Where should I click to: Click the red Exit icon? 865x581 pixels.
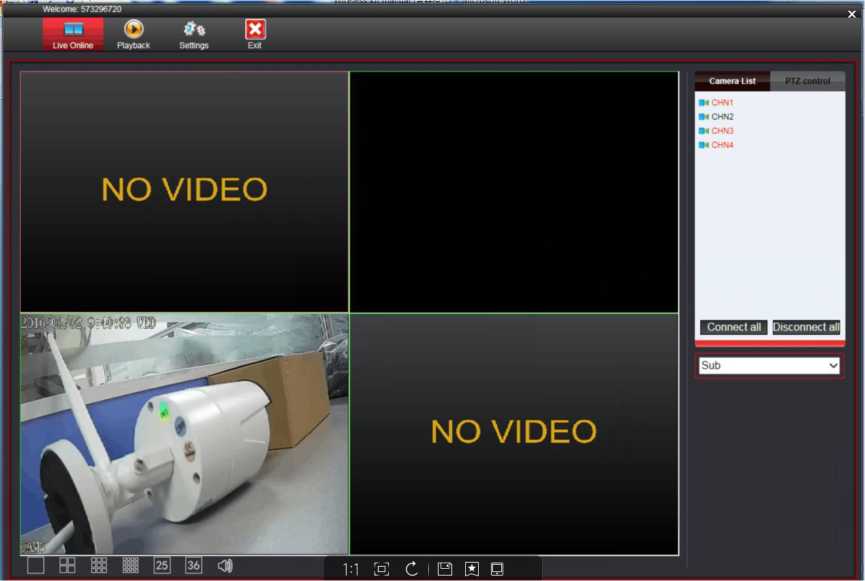tap(255, 34)
